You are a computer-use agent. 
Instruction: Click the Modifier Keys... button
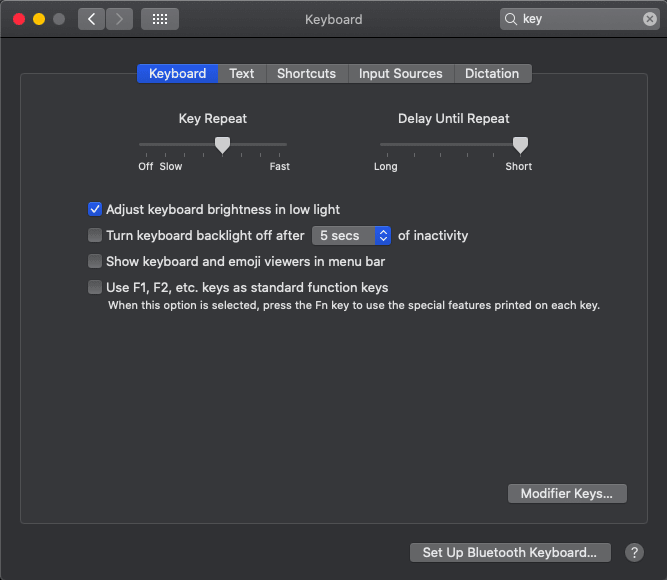click(567, 494)
